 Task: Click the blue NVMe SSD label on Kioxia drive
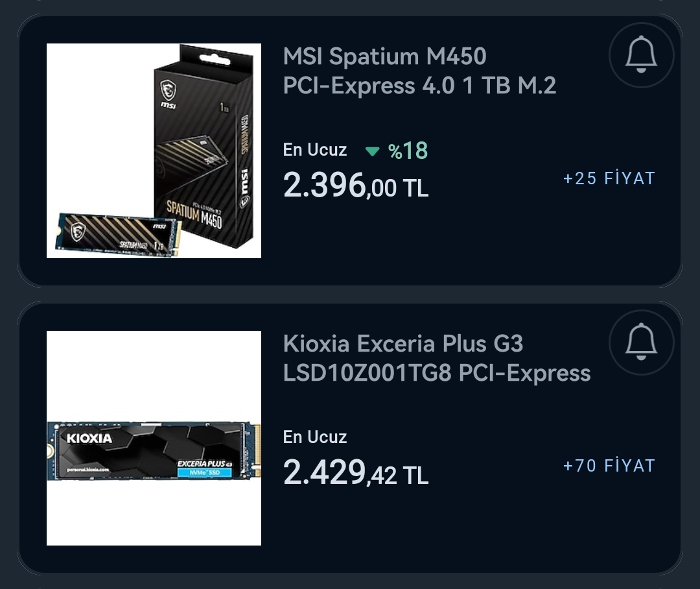(204, 473)
